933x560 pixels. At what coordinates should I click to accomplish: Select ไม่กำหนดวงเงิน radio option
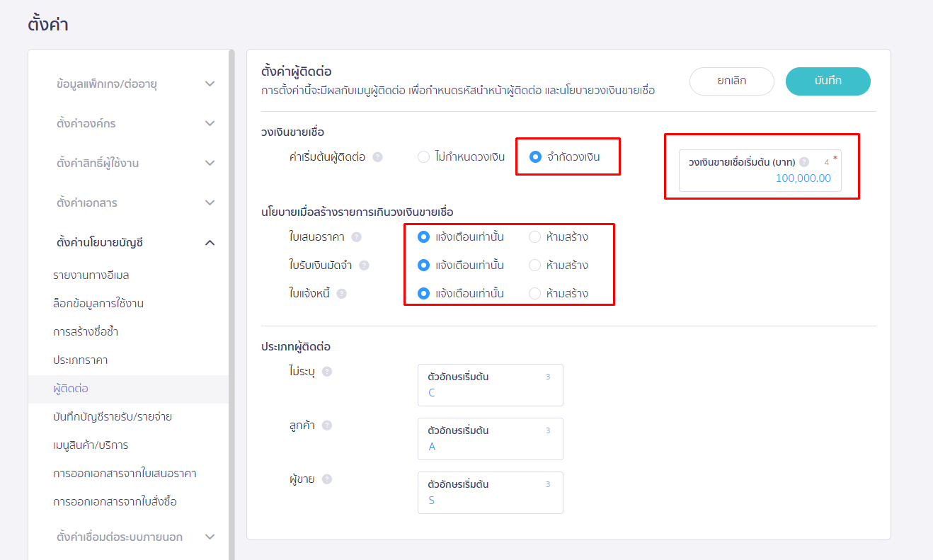pos(424,157)
